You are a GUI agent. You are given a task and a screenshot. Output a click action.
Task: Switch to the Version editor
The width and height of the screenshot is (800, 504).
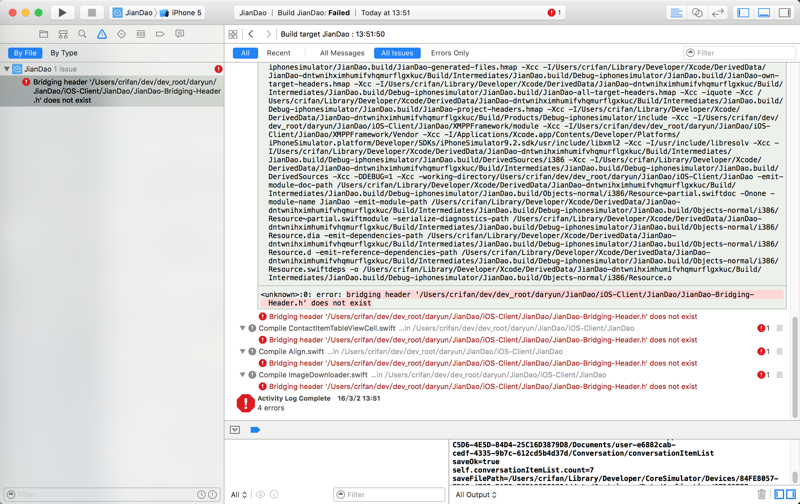point(718,13)
